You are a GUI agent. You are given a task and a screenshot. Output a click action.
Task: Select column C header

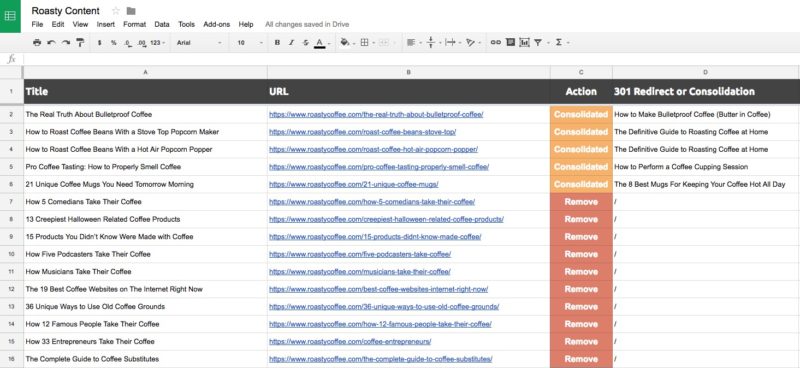point(581,72)
